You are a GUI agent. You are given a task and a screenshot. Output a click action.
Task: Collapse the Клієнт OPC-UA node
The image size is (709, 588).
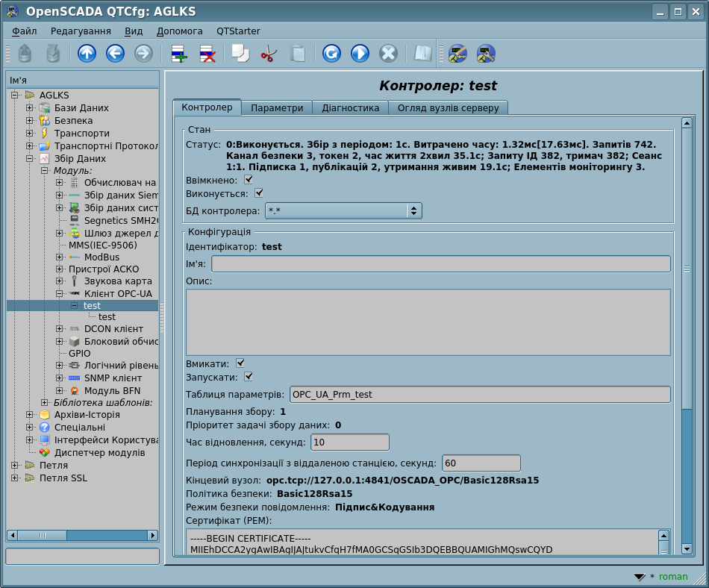[59, 293]
